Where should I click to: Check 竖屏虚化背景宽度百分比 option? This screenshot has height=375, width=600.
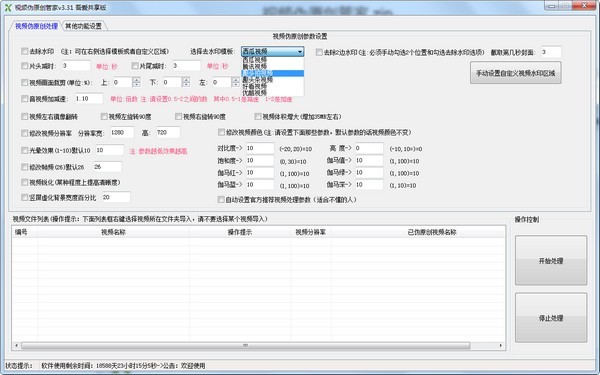[25, 197]
